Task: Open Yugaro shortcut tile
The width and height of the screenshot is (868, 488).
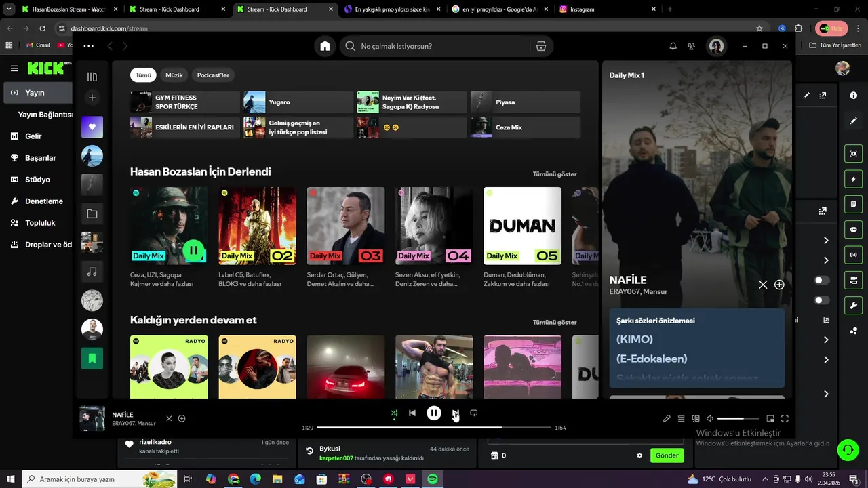Action: (298, 102)
